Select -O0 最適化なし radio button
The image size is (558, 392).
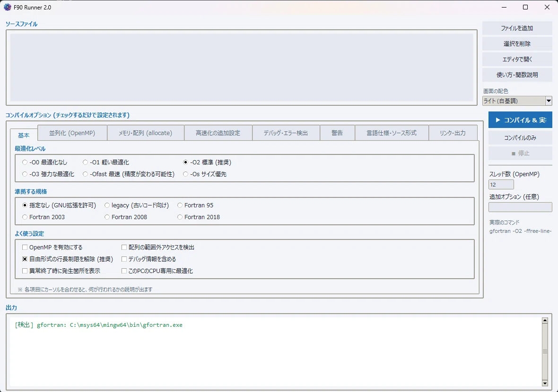tap(44, 162)
